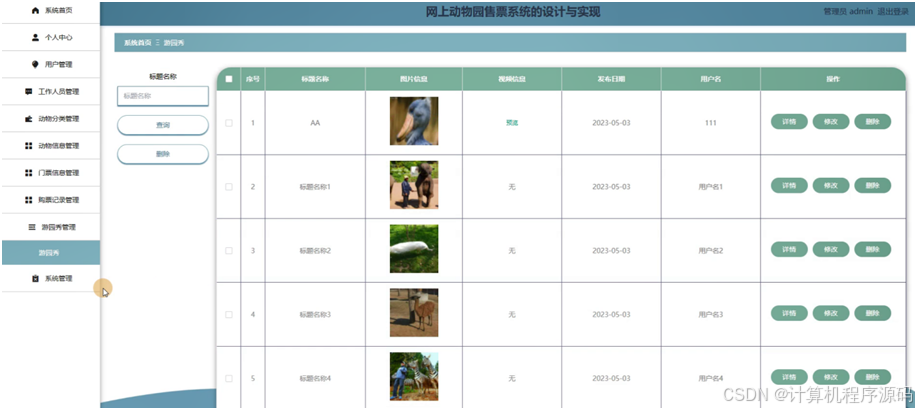The width and height of the screenshot is (917, 410).
Task: Open the alpaca thumbnail in row 标题名称3
Action: [x=414, y=312]
